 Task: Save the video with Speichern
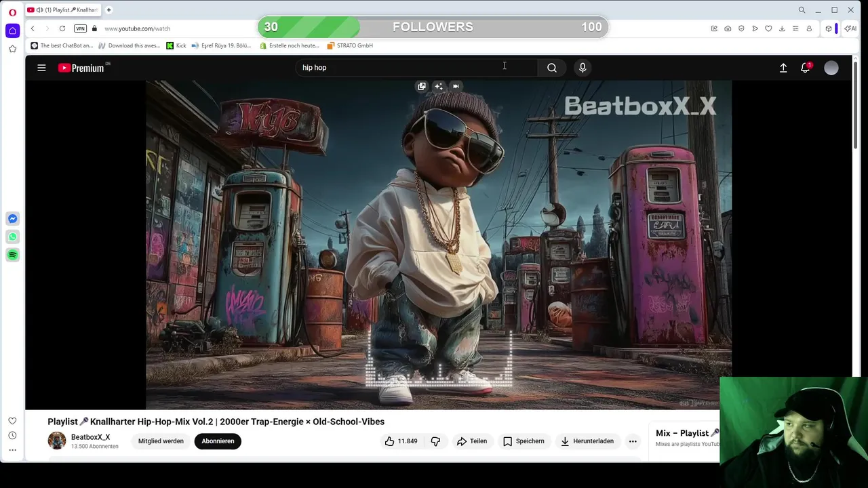524,441
